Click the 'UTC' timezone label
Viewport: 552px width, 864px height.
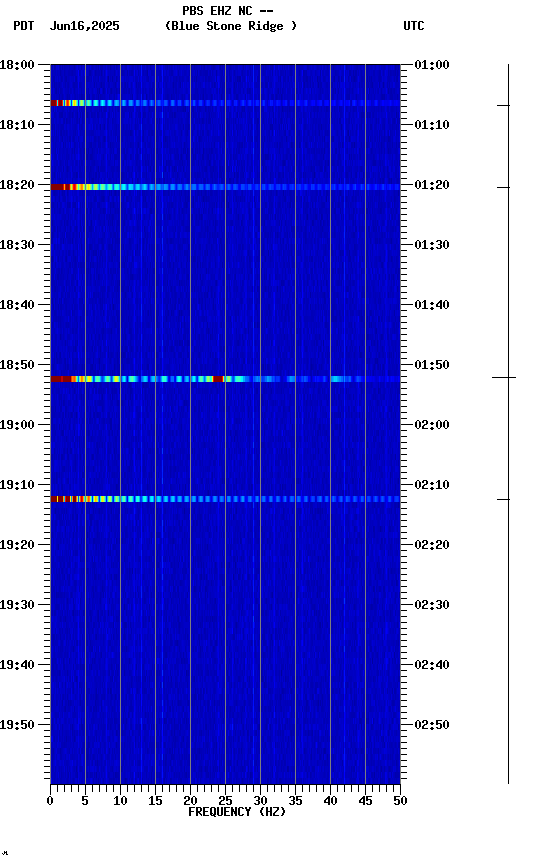[x=414, y=26]
